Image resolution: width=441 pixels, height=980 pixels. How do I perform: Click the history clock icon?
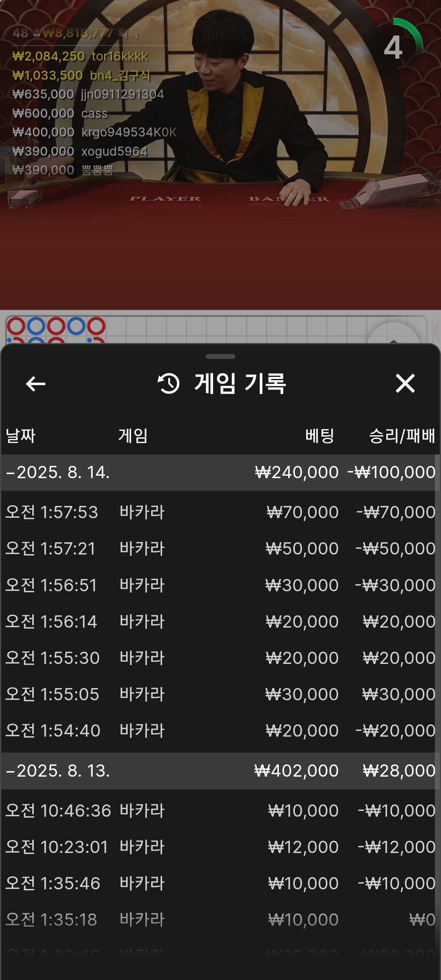[x=169, y=383]
